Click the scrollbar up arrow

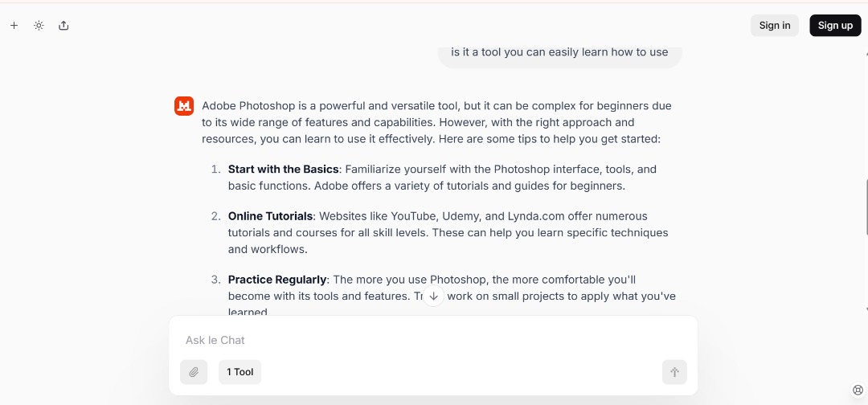[x=866, y=54]
